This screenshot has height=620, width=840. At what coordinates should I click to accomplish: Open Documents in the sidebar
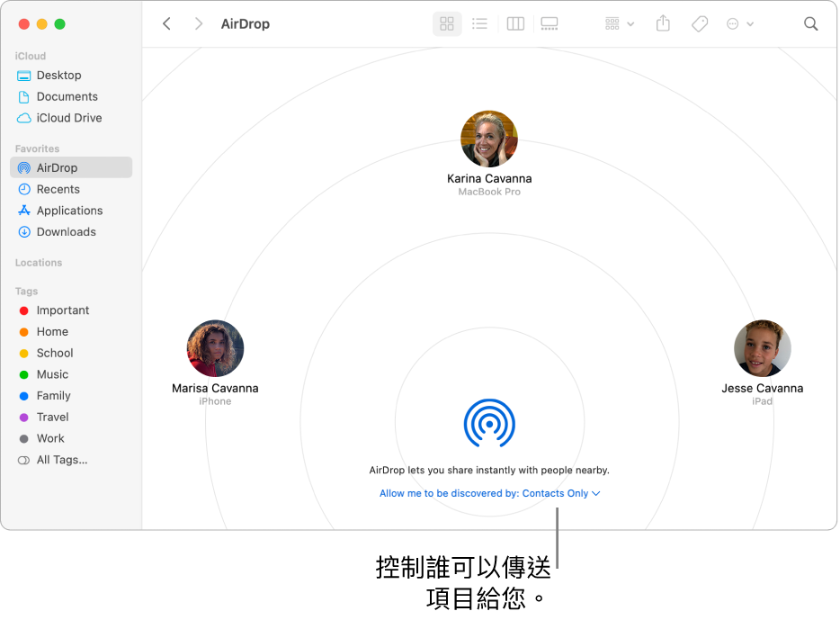click(x=71, y=96)
